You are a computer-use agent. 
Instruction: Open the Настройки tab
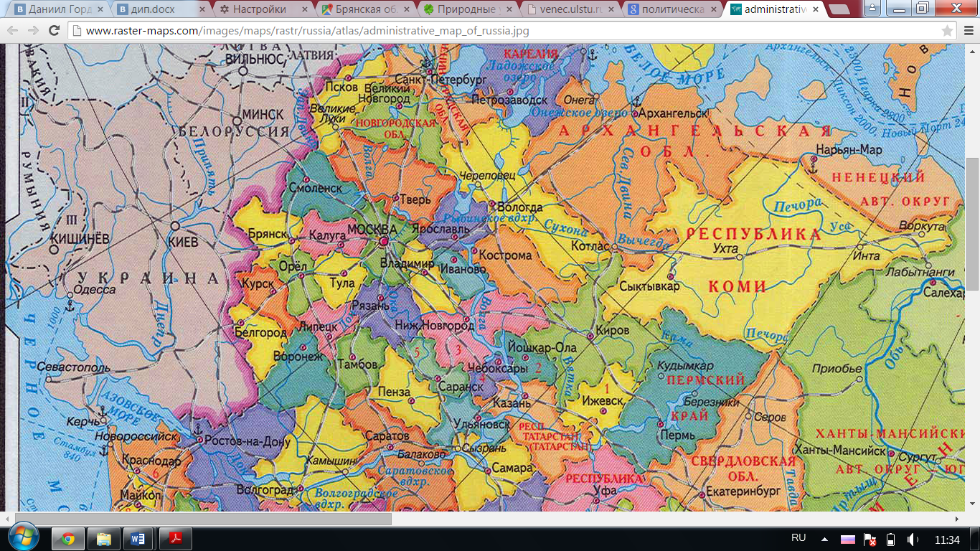pyautogui.click(x=261, y=9)
